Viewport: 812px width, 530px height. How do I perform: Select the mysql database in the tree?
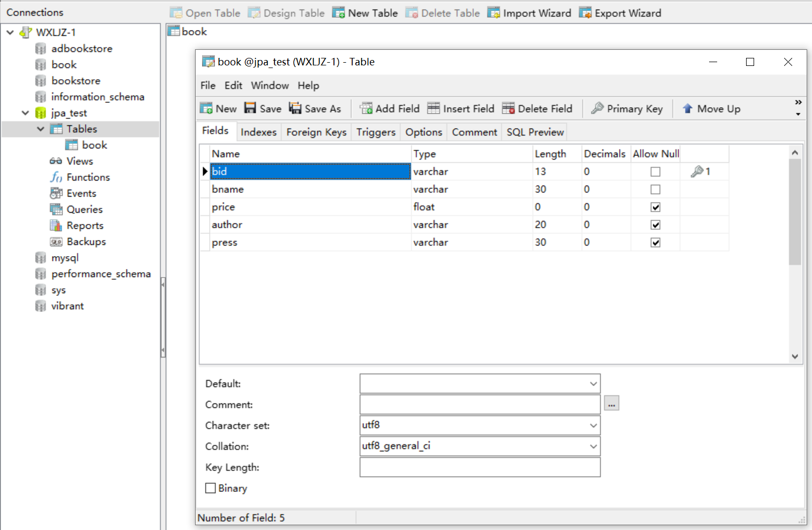(65, 258)
